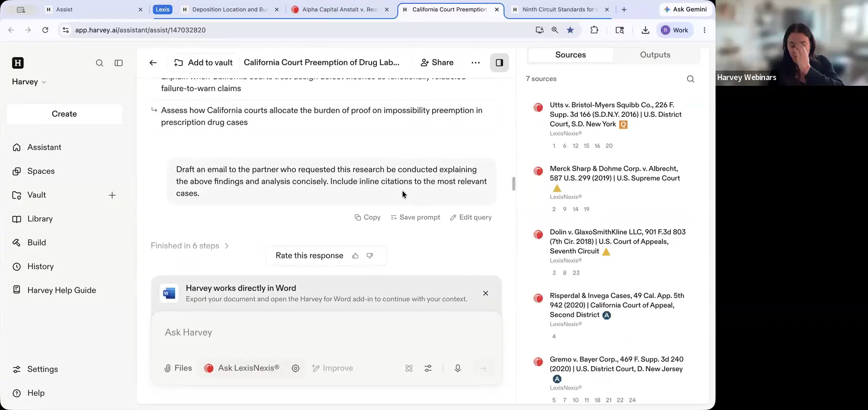Open the Harvey workspace dropdown
The height and width of the screenshot is (410, 868).
pos(29,82)
